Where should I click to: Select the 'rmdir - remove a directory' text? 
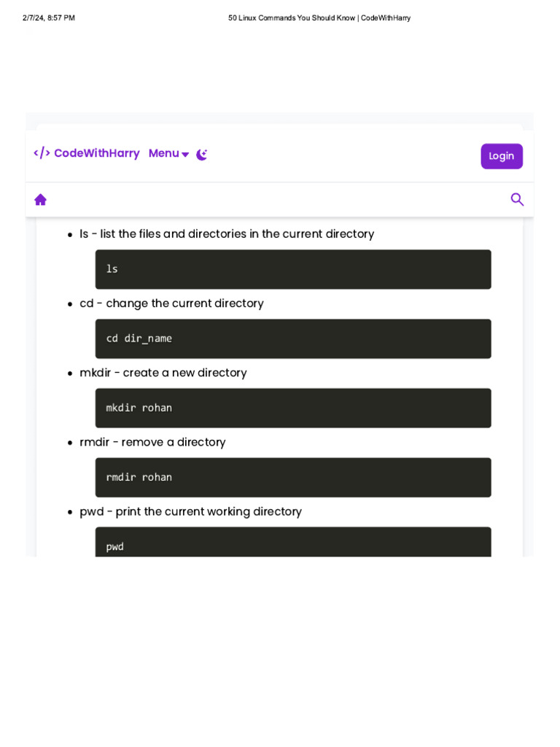click(152, 442)
